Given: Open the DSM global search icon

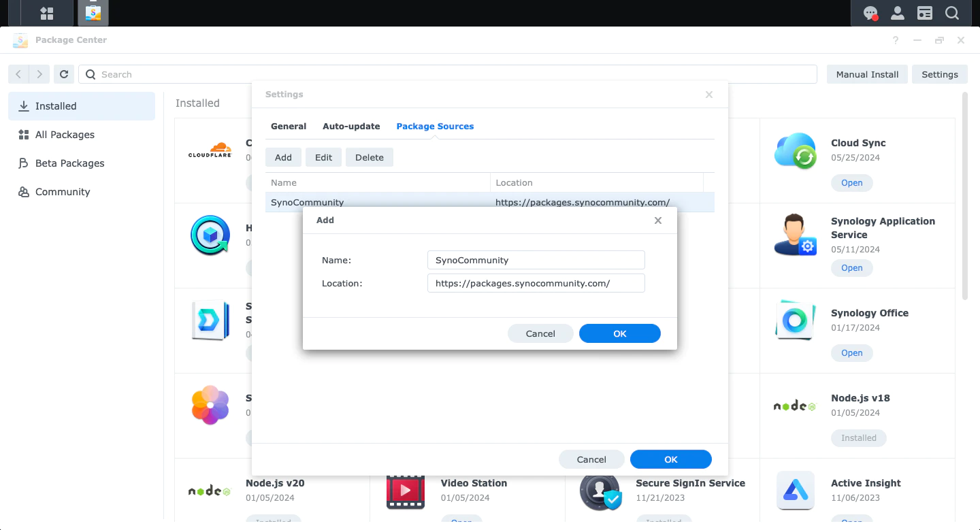Looking at the screenshot, I should point(952,13).
